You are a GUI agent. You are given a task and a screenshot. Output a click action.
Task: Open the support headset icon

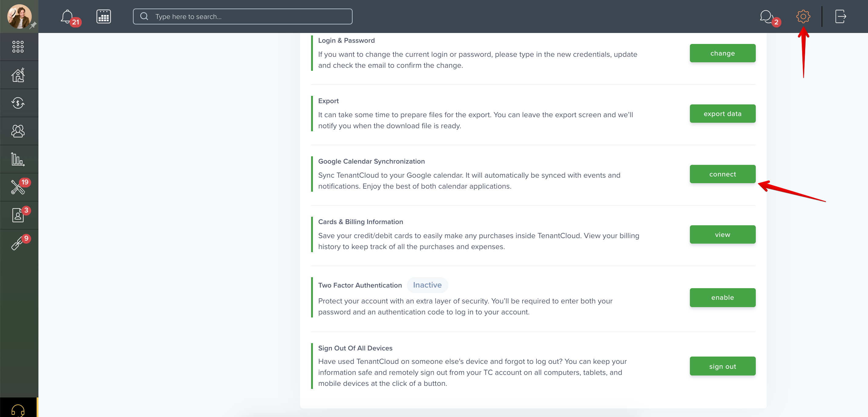pyautogui.click(x=18, y=410)
